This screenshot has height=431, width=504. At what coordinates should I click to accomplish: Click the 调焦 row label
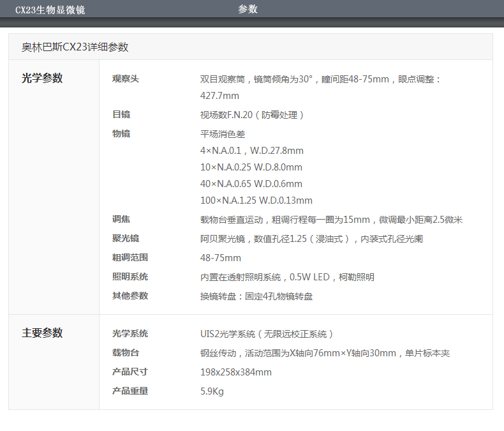[121, 219]
